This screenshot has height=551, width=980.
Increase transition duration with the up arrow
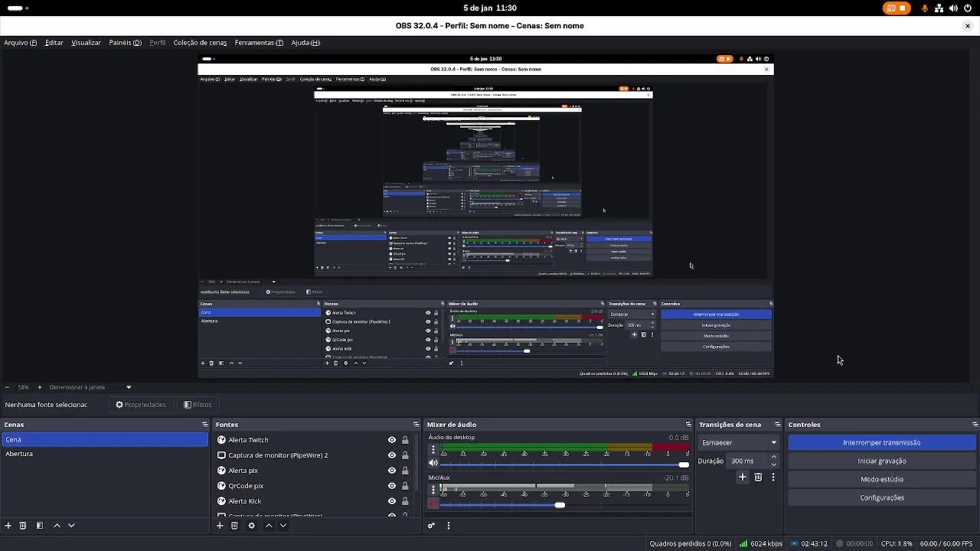coord(774,457)
